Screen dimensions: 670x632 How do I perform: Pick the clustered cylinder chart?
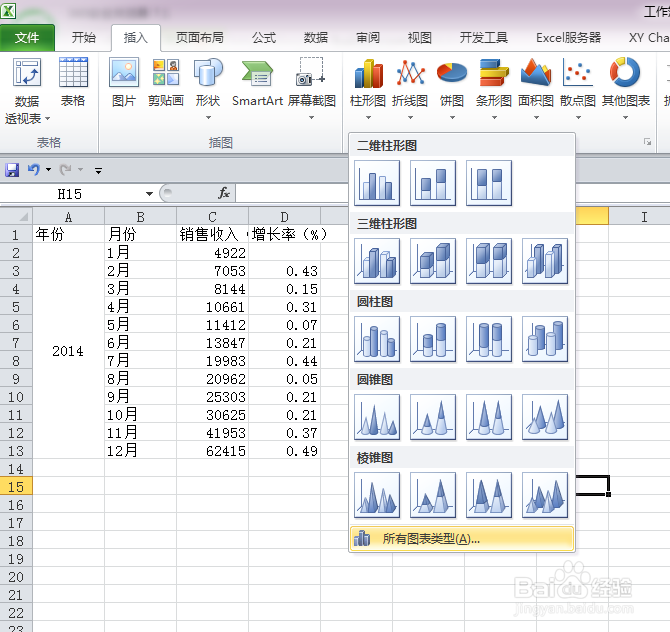tap(377, 339)
